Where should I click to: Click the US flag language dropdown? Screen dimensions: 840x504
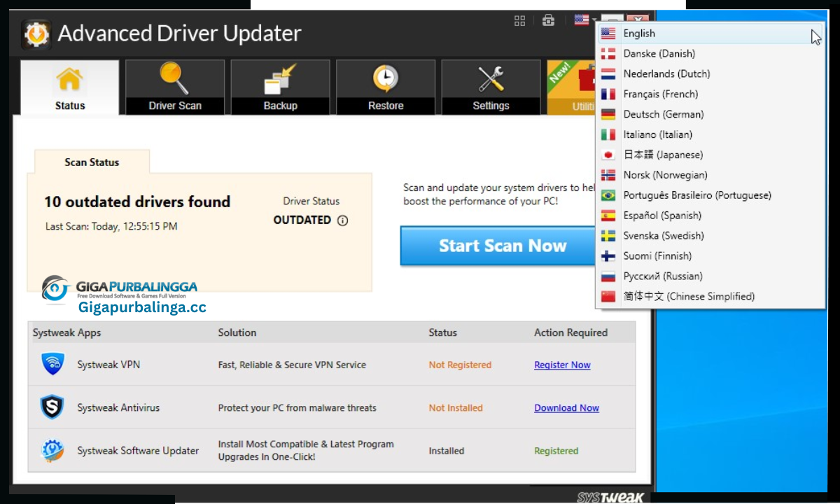coord(585,20)
